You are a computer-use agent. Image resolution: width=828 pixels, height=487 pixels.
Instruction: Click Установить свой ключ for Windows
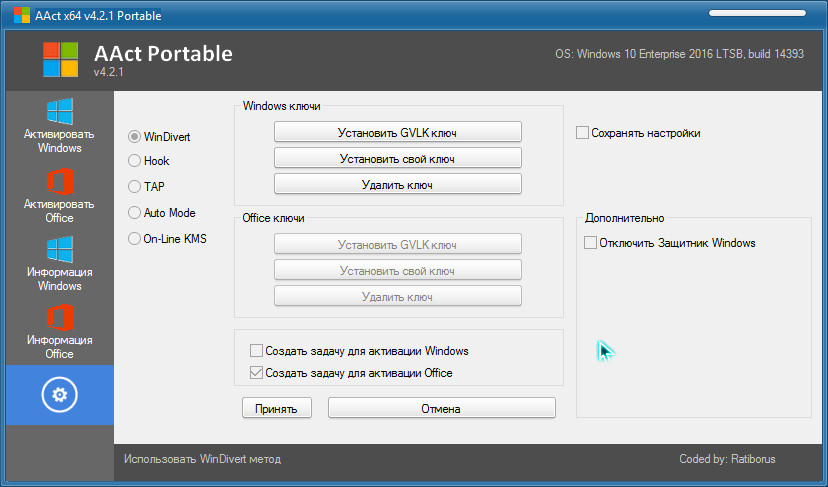(398, 158)
